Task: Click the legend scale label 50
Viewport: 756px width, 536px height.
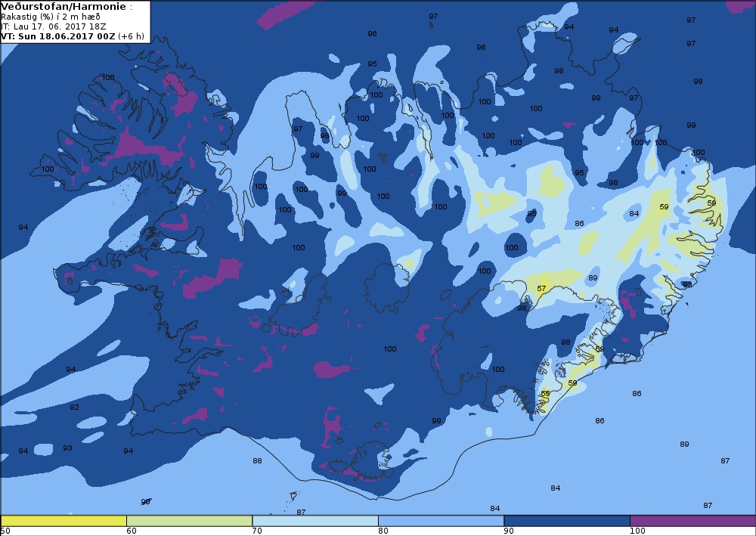Action: (x=5, y=531)
